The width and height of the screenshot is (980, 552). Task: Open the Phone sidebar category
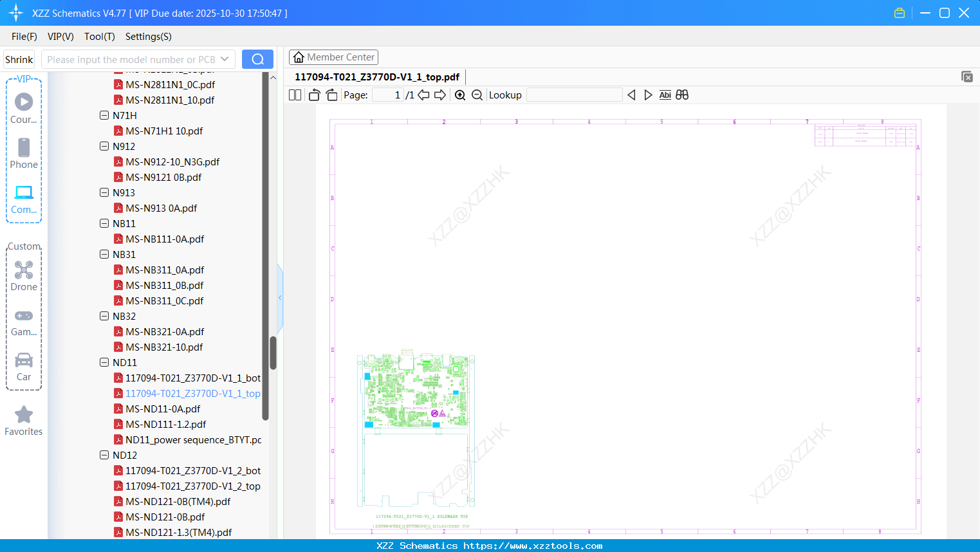click(x=24, y=153)
